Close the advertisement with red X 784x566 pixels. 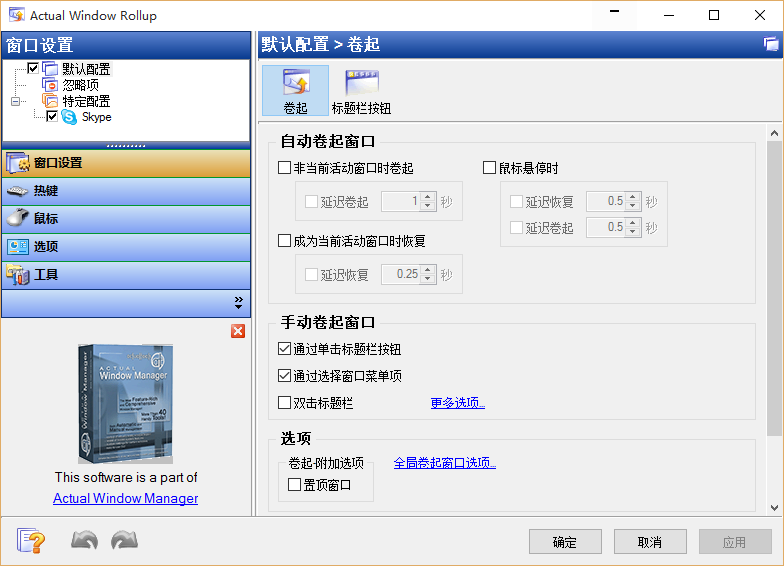[x=238, y=331]
